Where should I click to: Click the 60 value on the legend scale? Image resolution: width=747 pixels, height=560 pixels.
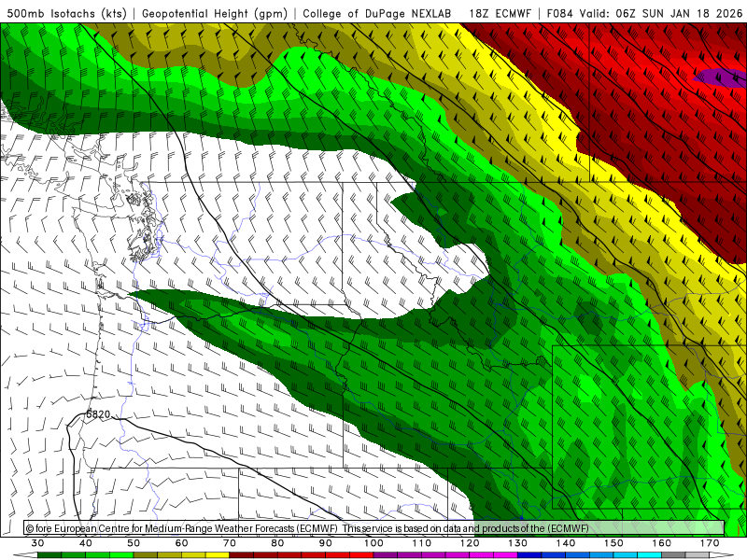click(x=181, y=543)
